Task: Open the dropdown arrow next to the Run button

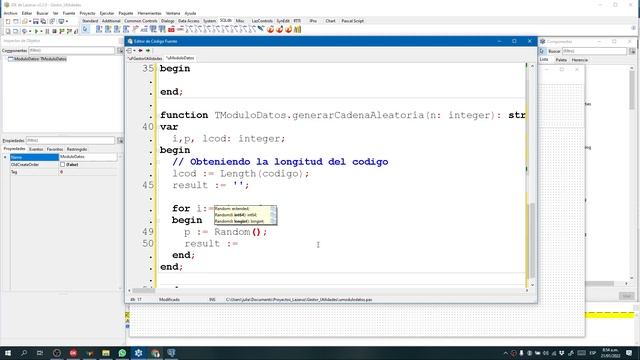Action: (x=41, y=31)
